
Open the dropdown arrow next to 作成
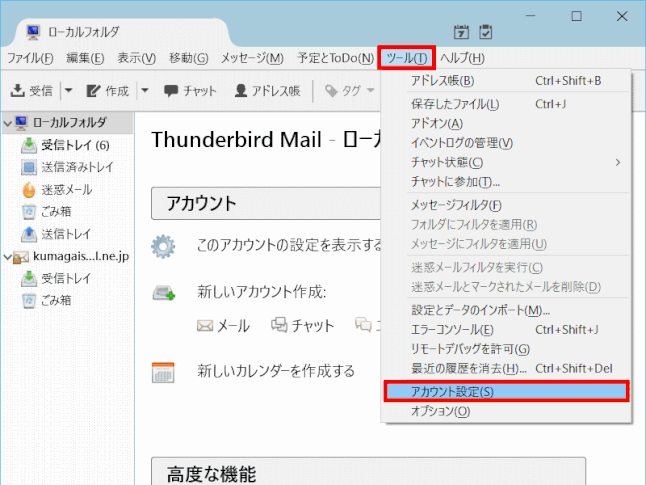[145, 90]
